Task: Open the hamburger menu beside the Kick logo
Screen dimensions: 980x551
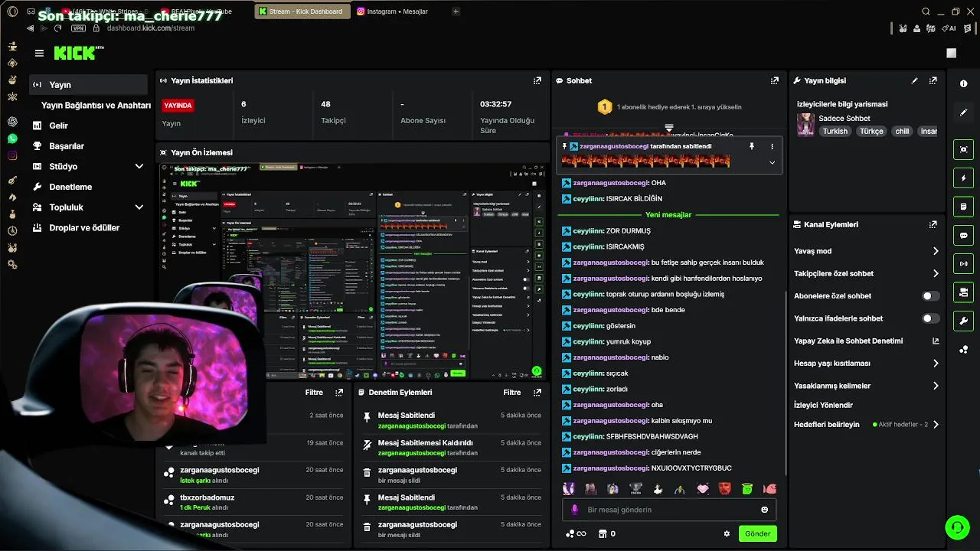Action: 39,53
